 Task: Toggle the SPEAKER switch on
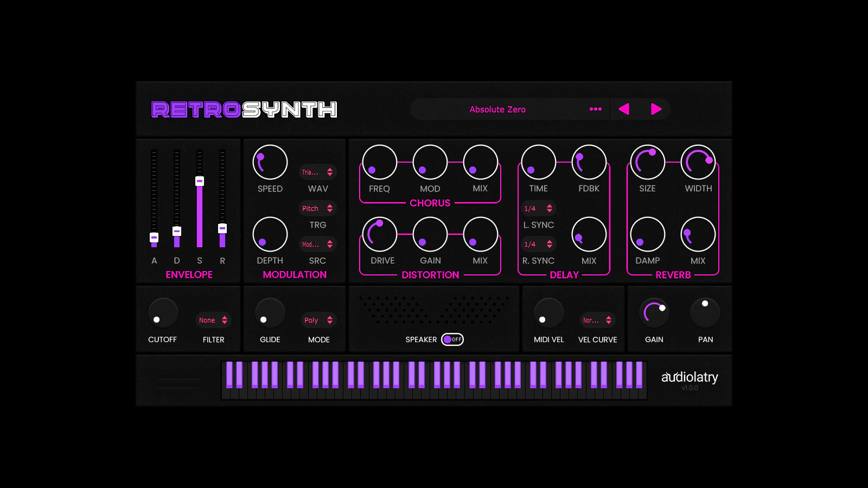(x=452, y=339)
